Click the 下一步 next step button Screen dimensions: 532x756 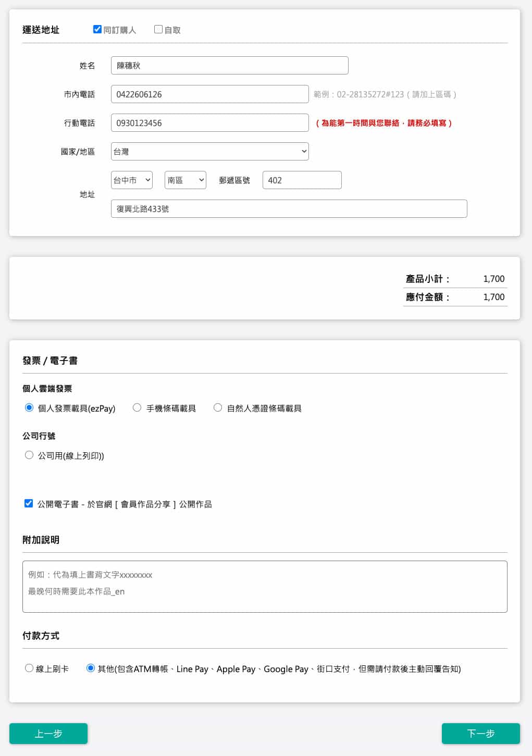480,734
